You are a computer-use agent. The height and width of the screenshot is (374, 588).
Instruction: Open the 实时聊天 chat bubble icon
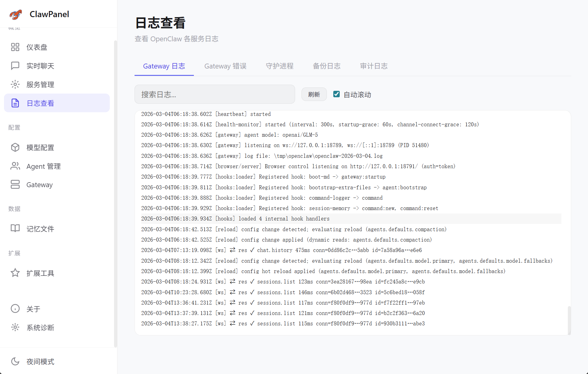point(15,66)
